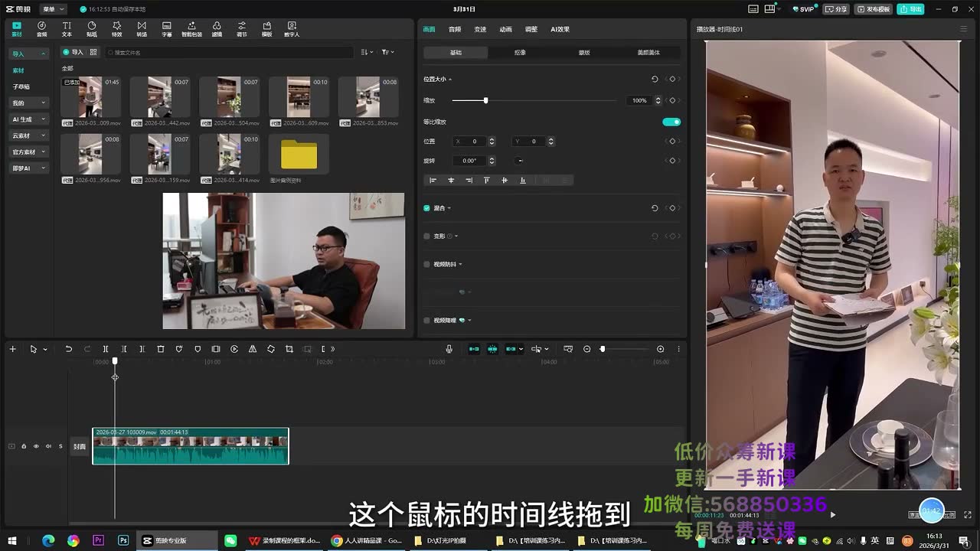Open the 特效 effects panel icon

tap(116, 29)
